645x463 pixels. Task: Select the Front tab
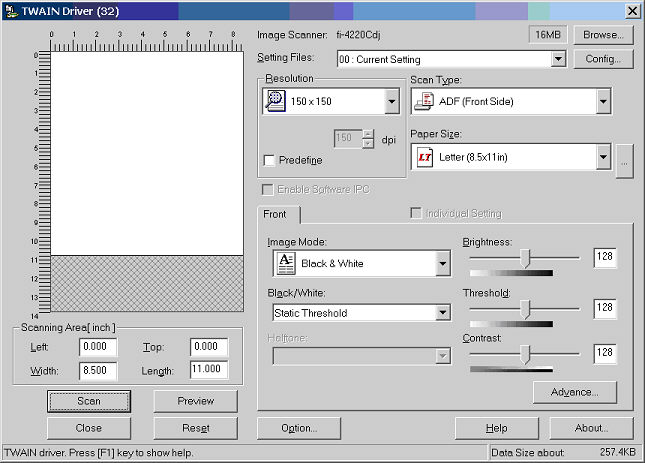(x=275, y=214)
